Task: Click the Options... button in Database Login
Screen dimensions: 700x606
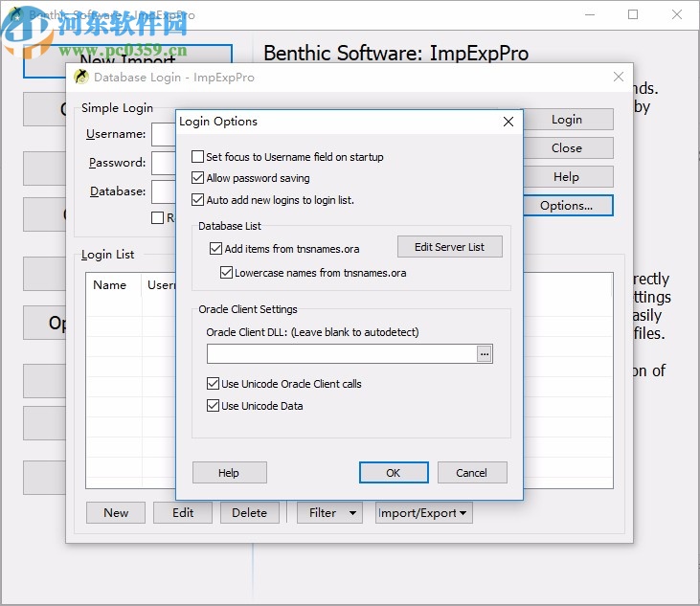Action: pos(568,205)
